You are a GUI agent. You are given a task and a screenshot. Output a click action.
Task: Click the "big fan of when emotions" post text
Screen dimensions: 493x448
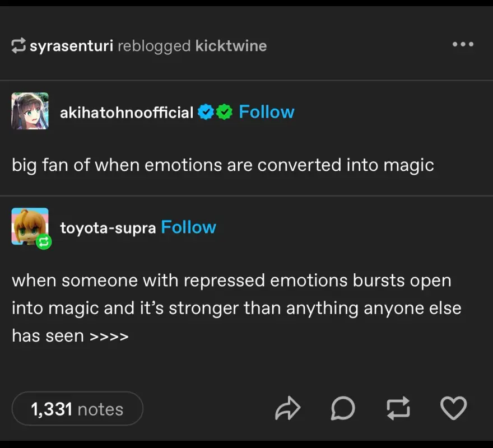(x=222, y=165)
